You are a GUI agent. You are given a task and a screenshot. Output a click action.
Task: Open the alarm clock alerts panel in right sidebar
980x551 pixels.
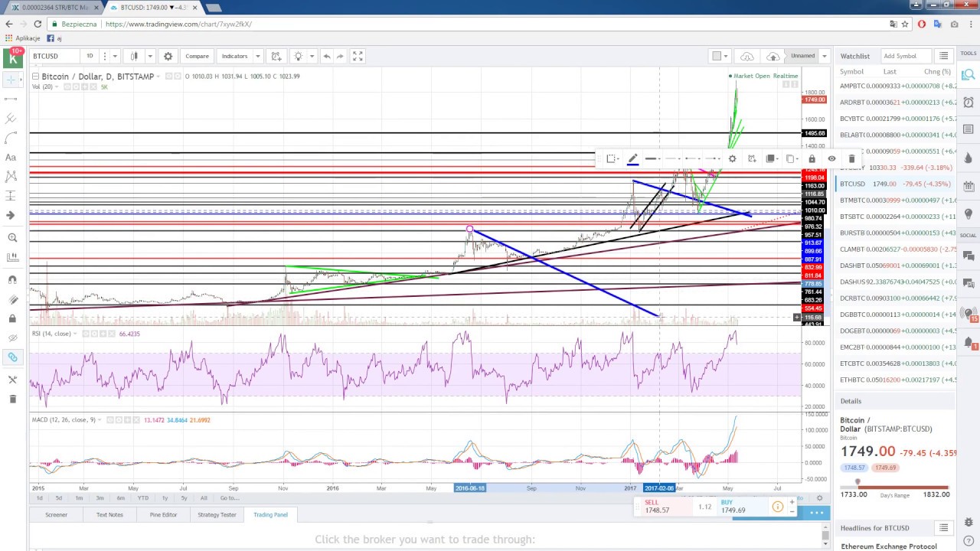[969, 102]
